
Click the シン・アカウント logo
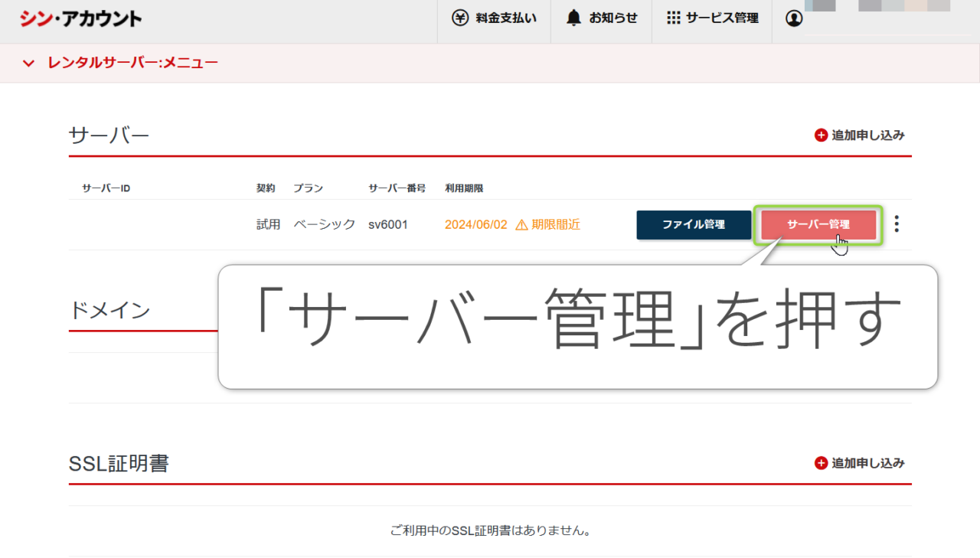tap(81, 18)
